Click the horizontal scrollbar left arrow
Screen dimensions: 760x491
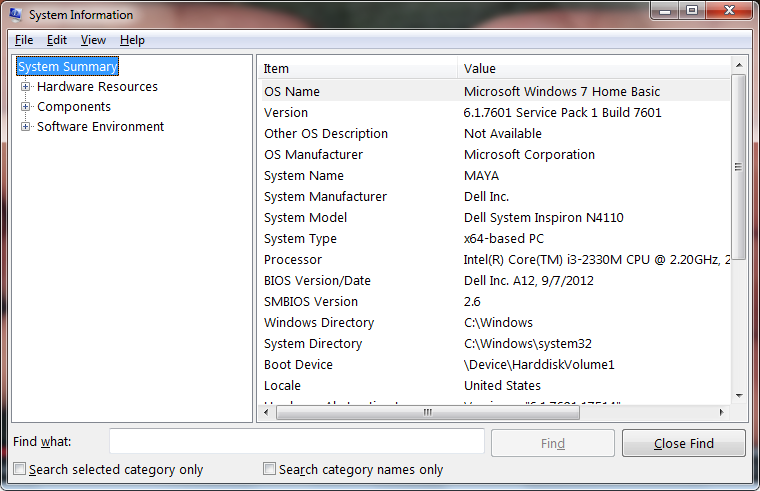click(x=266, y=412)
